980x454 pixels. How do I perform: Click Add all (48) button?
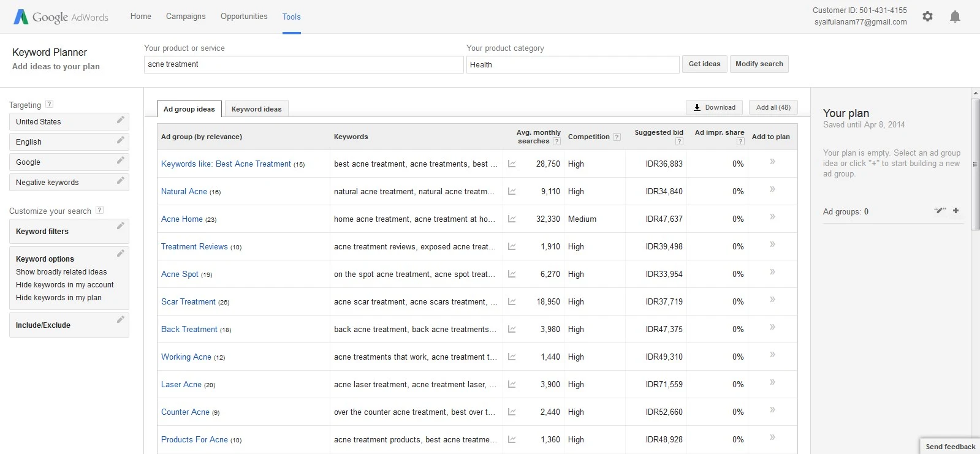click(773, 107)
